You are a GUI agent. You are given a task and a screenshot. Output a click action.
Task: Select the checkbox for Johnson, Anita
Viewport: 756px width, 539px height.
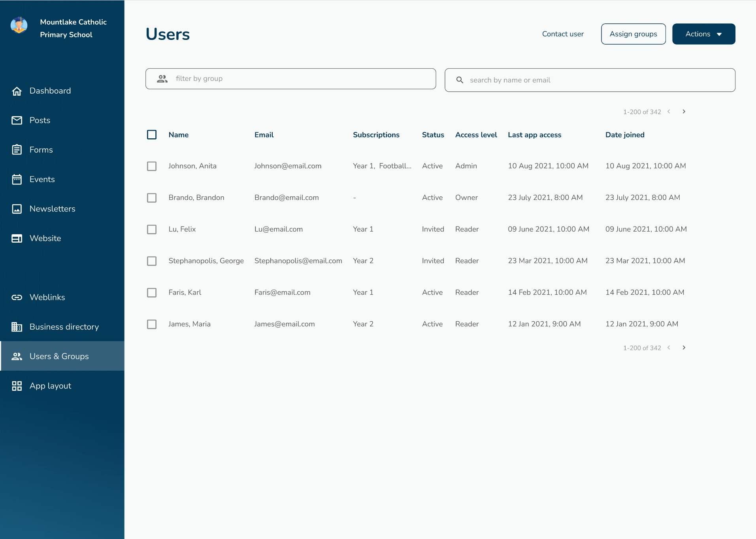[152, 166]
